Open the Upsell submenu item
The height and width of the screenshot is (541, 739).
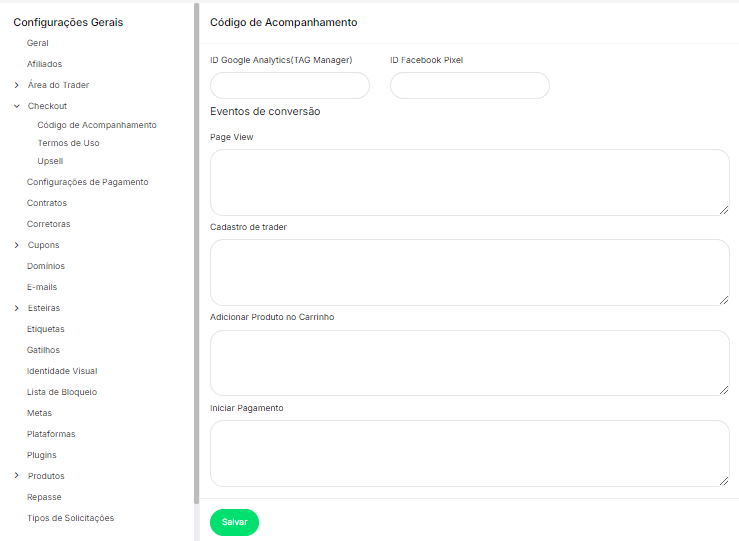point(50,161)
